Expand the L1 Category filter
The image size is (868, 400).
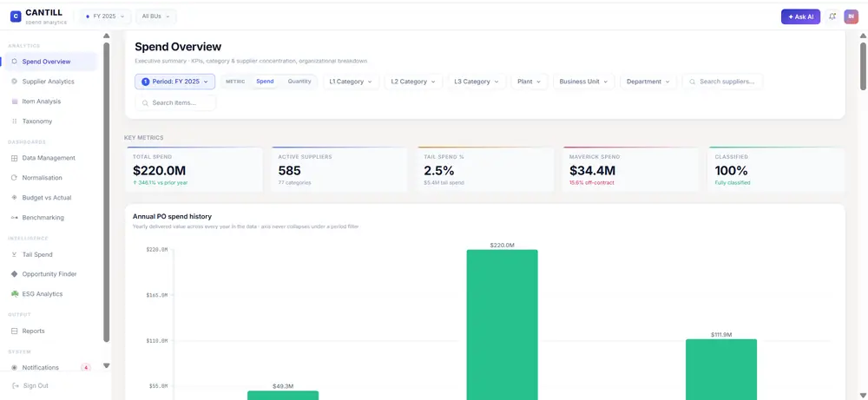coord(351,82)
